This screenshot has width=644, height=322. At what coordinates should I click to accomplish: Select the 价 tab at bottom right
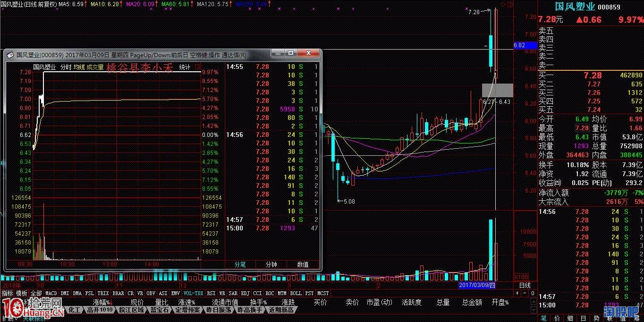pyautogui.click(x=557, y=318)
